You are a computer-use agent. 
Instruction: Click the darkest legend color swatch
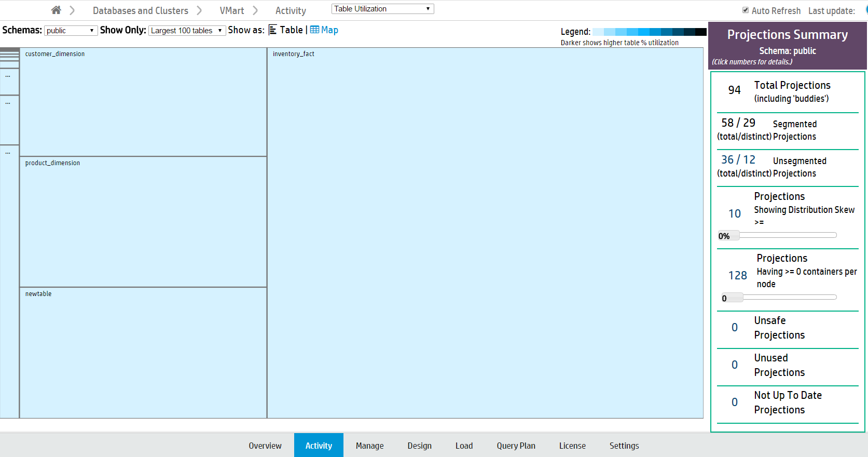click(x=700, y=32)
